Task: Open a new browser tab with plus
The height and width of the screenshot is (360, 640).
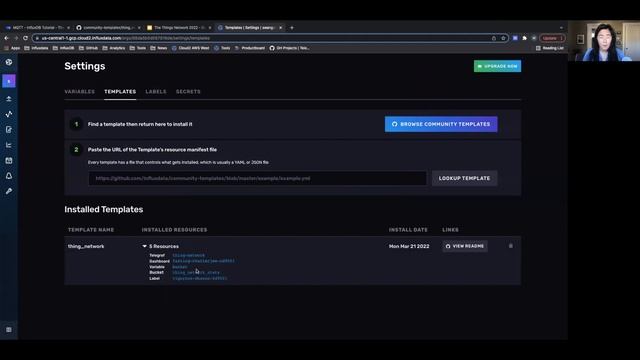Action: 292,28
